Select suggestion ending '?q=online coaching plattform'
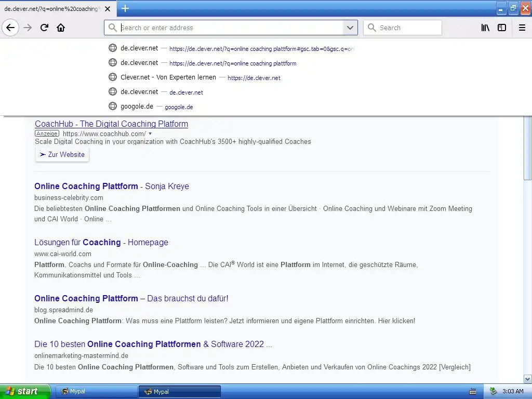The image size is (532, 399). coord(231,63)
